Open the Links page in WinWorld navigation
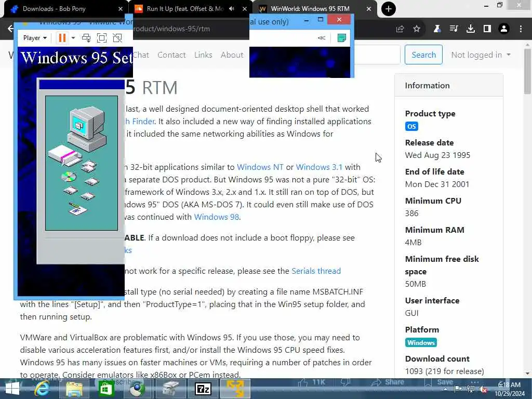532x399 pixels. (203, 55)
